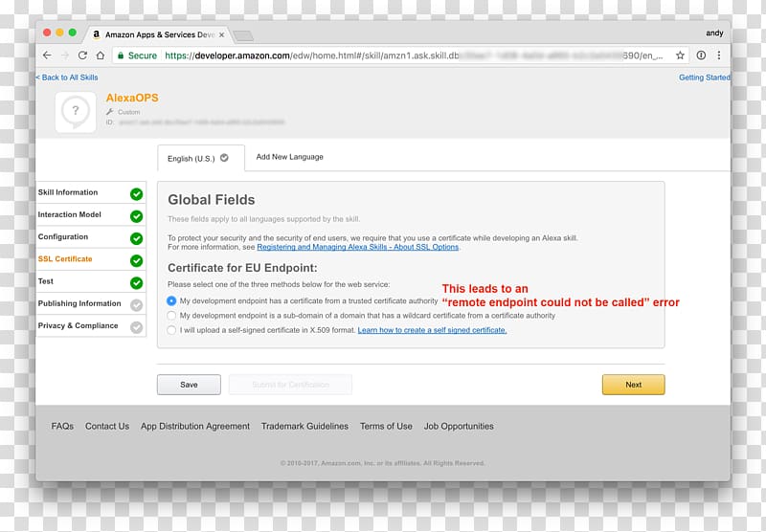Close the Amazon Apps & Services tab
766x532 pixels.
click(222, 34)
